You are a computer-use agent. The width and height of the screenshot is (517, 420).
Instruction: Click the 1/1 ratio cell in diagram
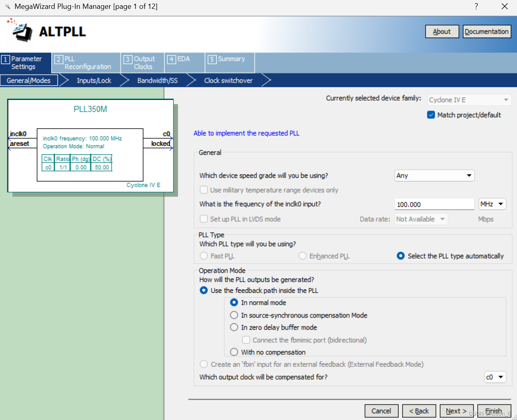tap(63, 167)
